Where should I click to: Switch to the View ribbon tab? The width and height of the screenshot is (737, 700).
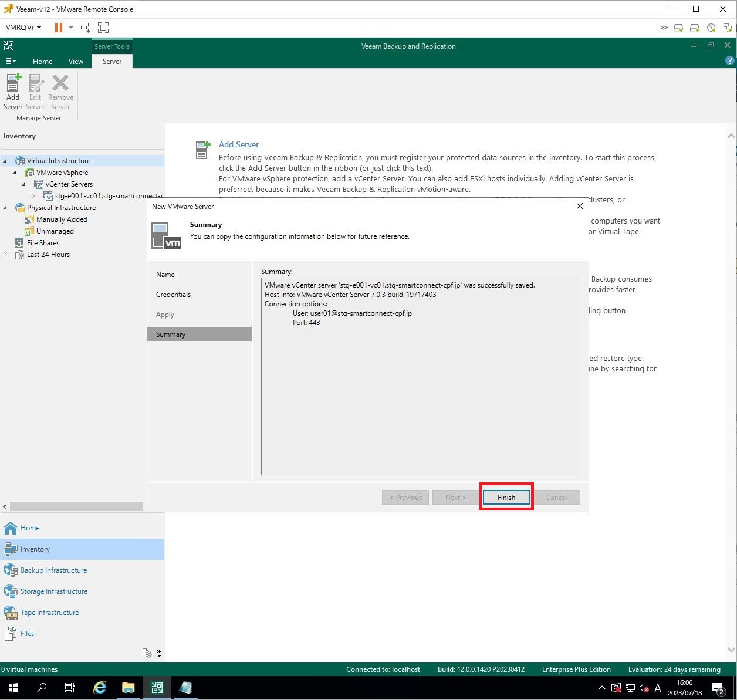76,61
